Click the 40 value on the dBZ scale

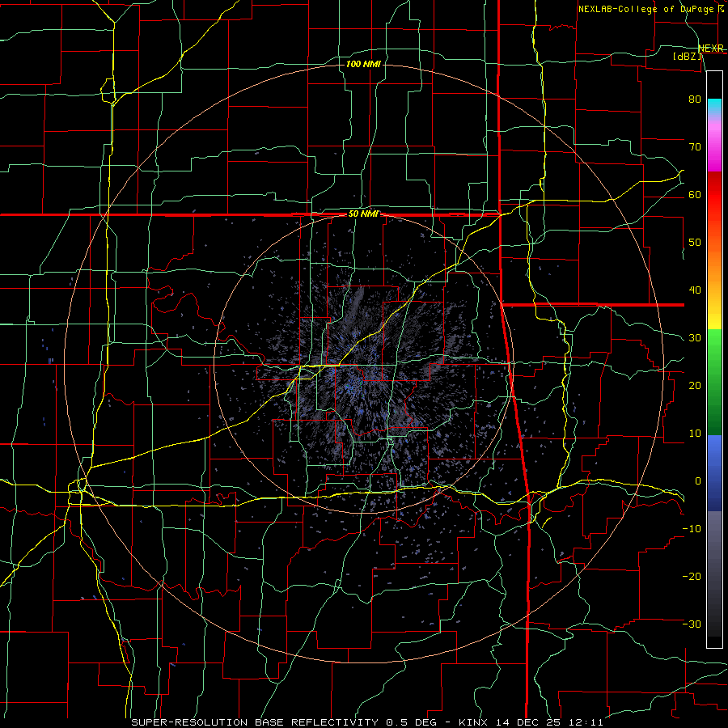(695, 290)
